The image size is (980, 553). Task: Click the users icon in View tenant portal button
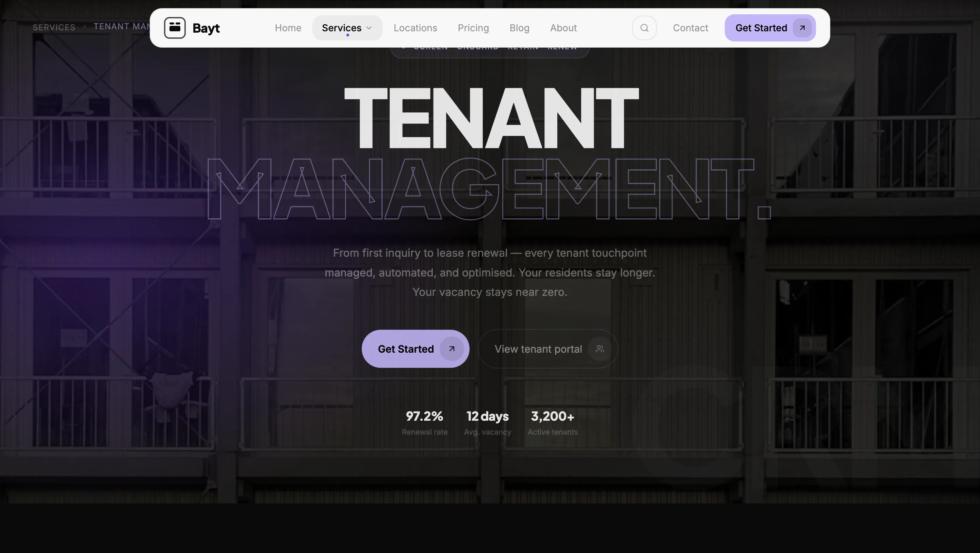[x=600, y=349]
